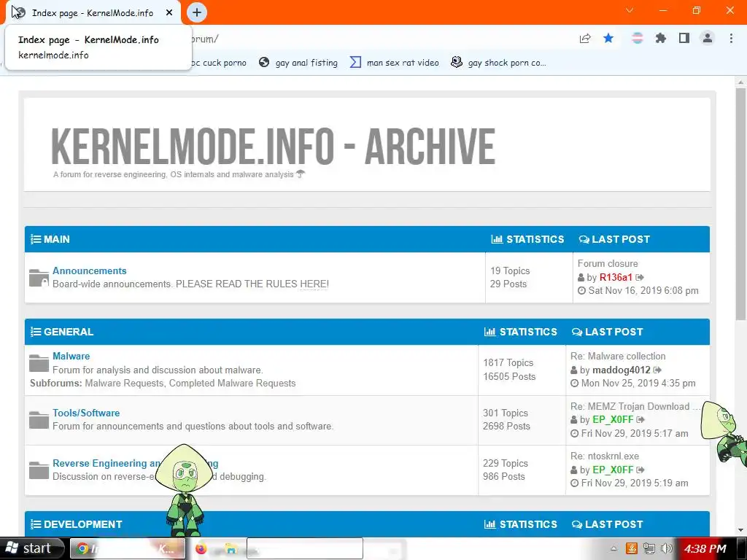
Task: Click the Malware forum folder icon
Action: 39,363
